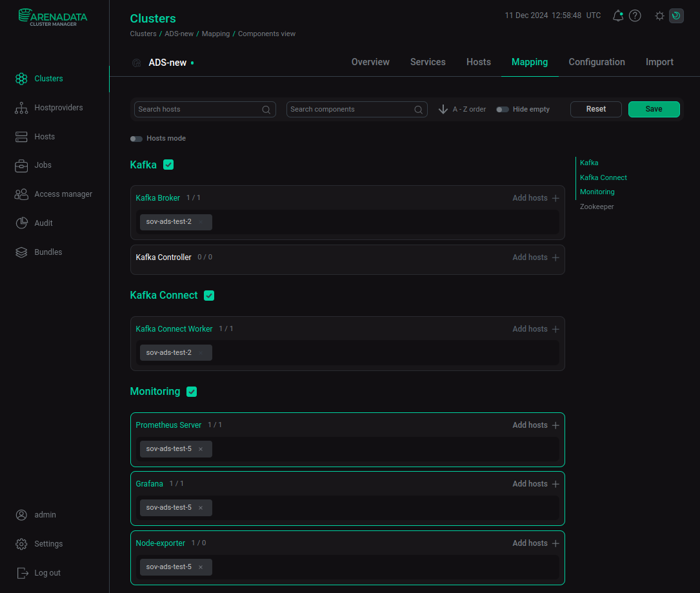The image size is (700, 593).
Task: Select the Mapping tab
Action: (530, 62)
